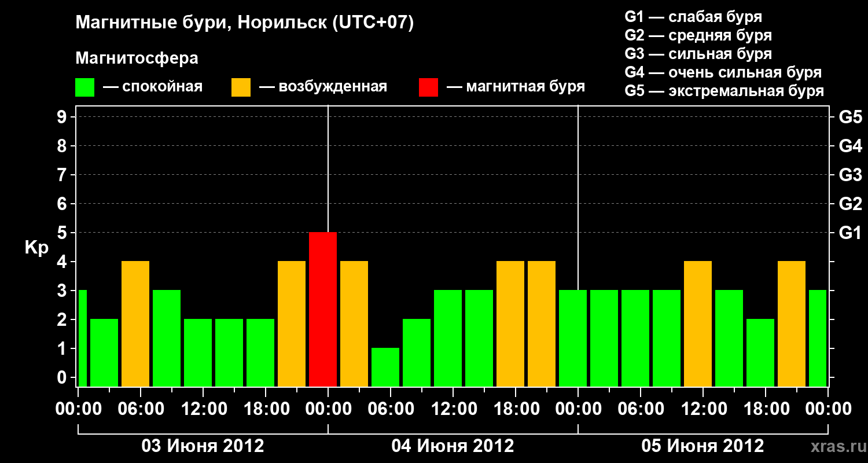Click the '12:00' time label under 04 Июня
Screen dimensions: 868x463
click(453, 409)
